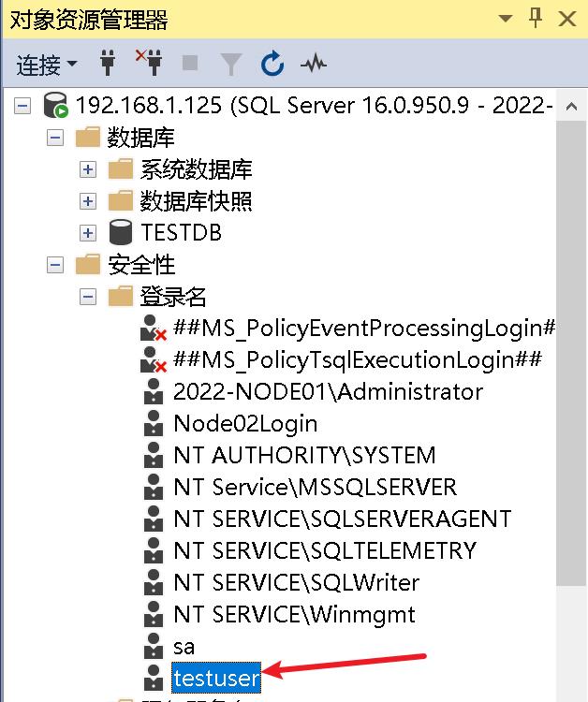The width and height of the screenshot is (588, 702).
Task: Click the disabled ##MS_PolicyEventProcessingLogin## login icon
Action: click(153, 329)
